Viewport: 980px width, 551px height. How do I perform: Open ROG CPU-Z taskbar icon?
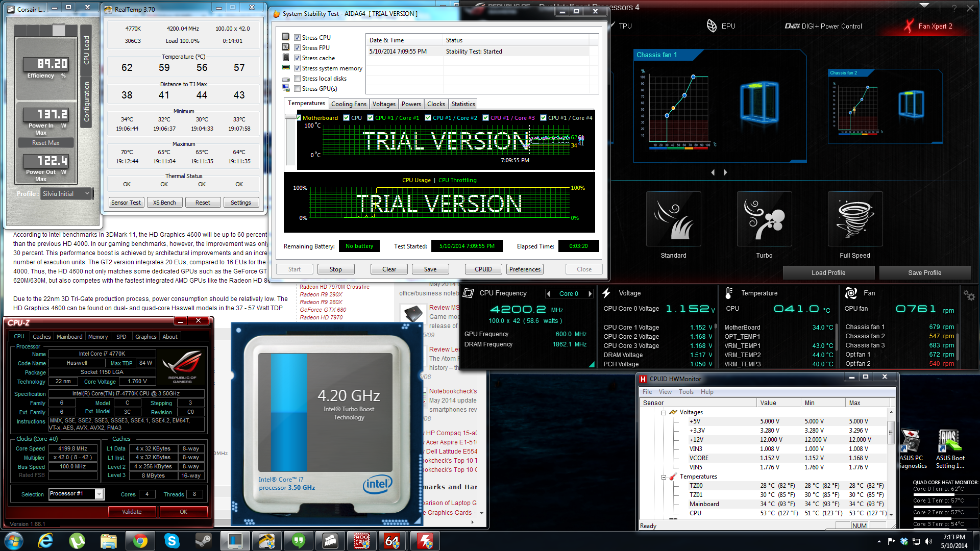361,541
